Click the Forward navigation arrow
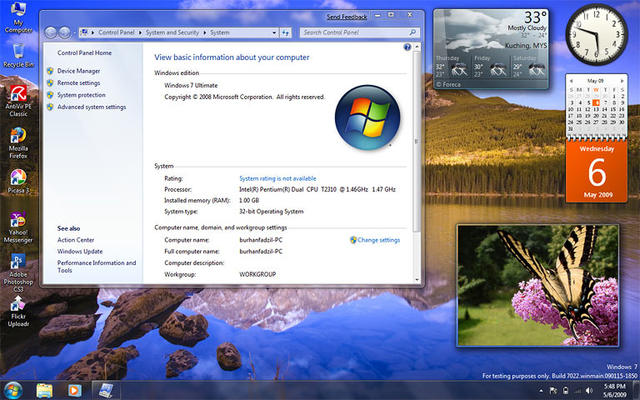Image resolution: width=640 pixels, height=400 pixels. pos(64,32)
